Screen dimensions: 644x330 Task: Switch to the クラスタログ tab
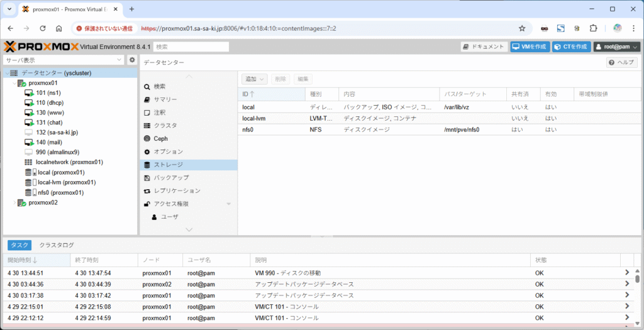click(57, 245)
